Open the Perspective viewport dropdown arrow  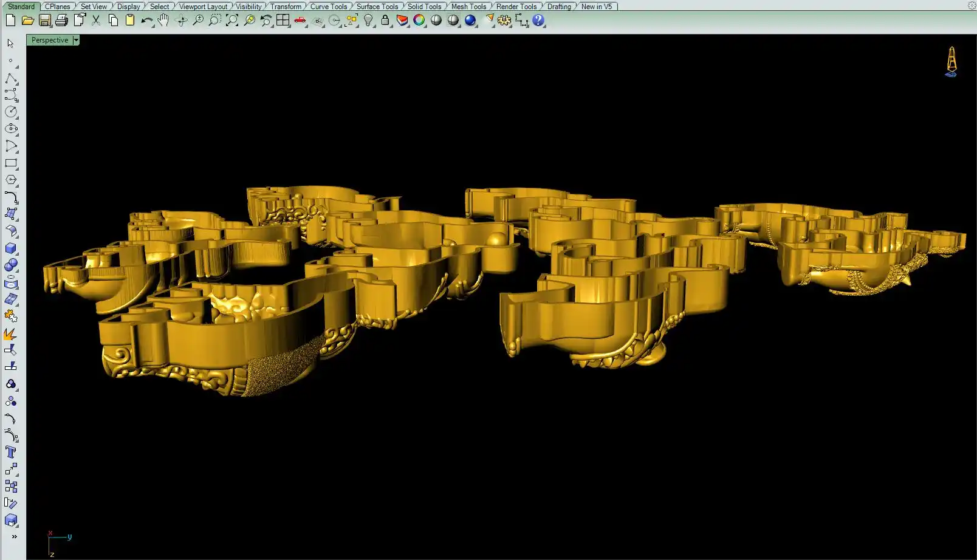pyautogui.click(x=76, y=40)
